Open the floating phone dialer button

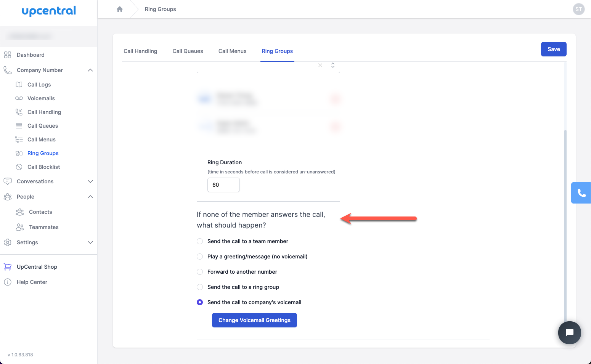(x=581, y=193)
